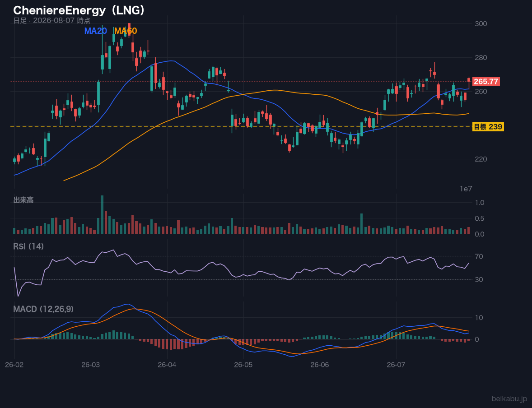The height and width of the screenshot is (408, 532).
Task: Click the RSI 30 axis label
Action: [479, 279]
